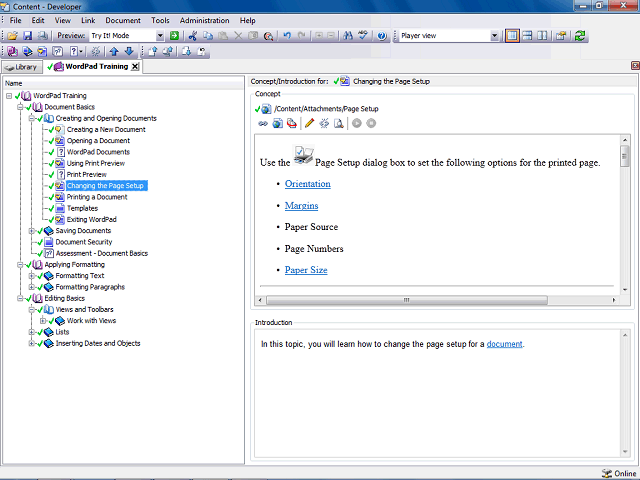Expand the Formatting Text section

(x=31, y=276)
